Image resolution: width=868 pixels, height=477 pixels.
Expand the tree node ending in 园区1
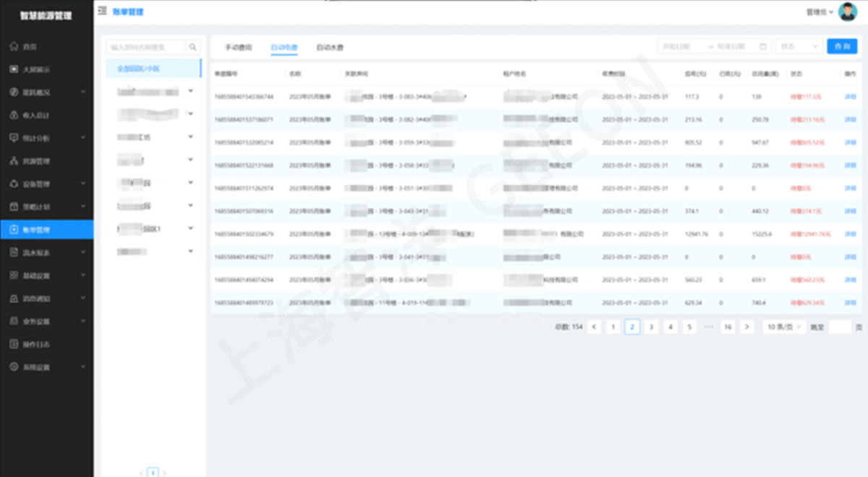click(x=191, y=228)
